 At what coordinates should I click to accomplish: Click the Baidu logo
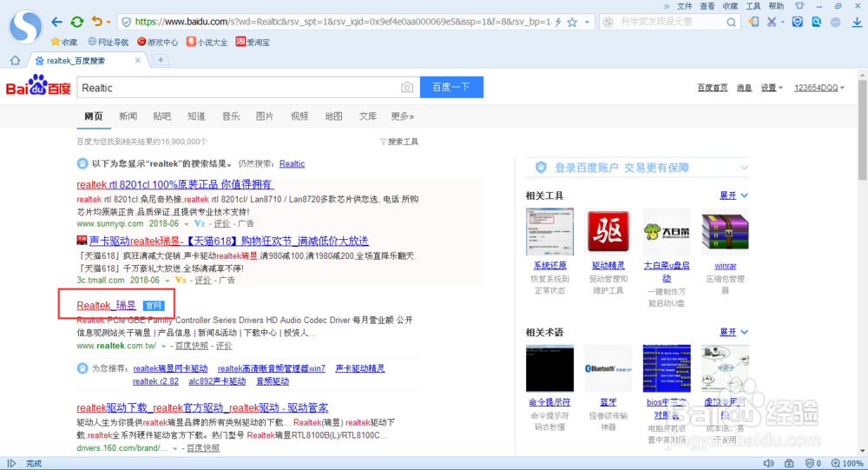click(38, 86)
